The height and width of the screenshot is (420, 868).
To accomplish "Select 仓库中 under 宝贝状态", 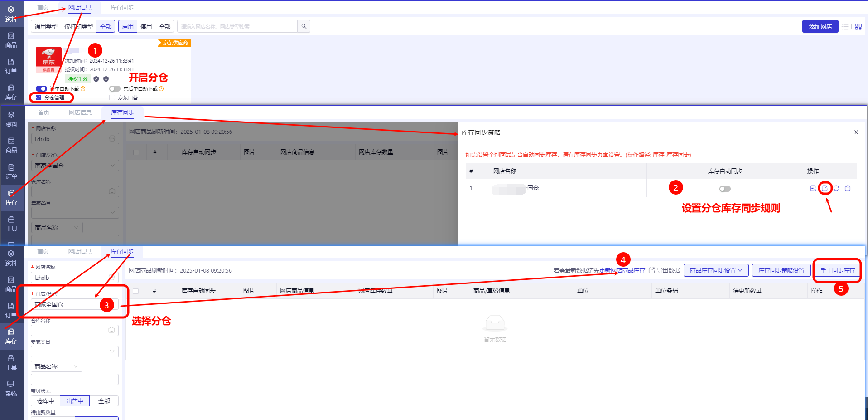I will [45, 401].
